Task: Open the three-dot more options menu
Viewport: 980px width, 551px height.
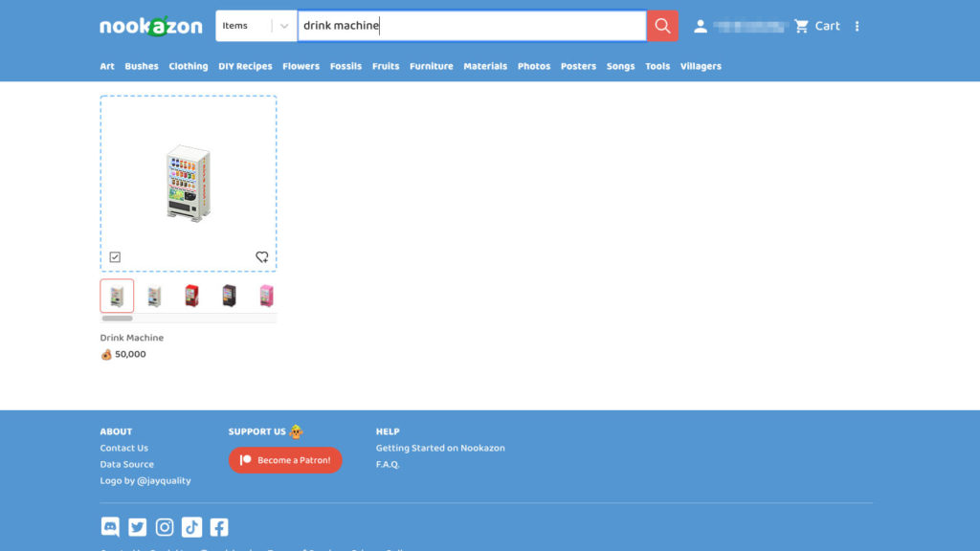Action: [857, 26]
